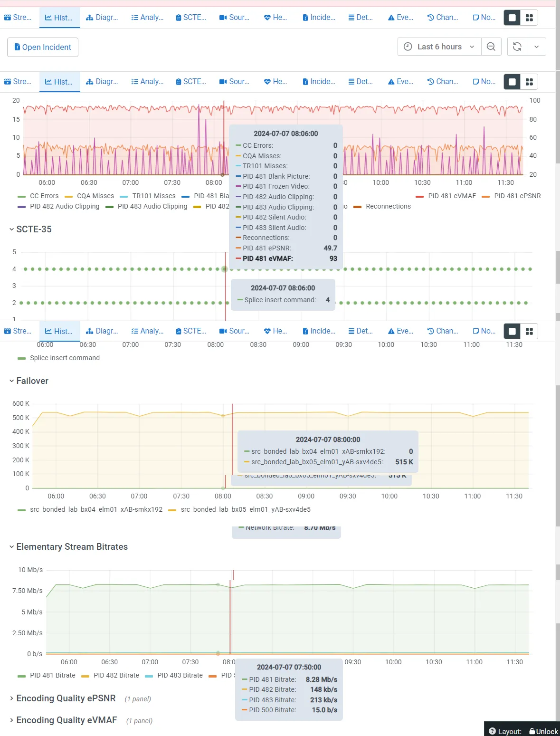Viewport: 560px width, 736px height.
Task: Open the Last 6 hours time range dropdown
Action: point(439,47)
